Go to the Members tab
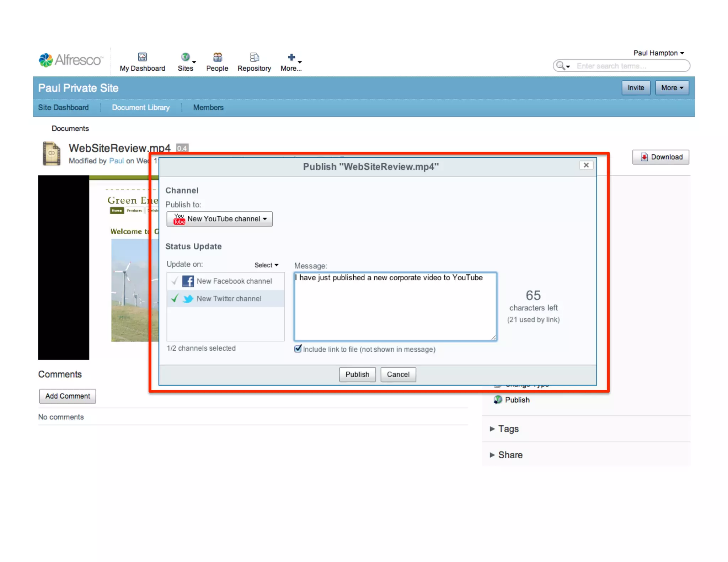This screenshot has width=728, height=562. point(208,107)
